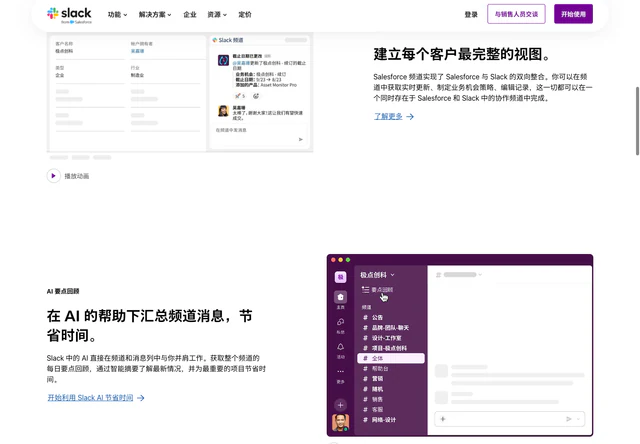Viewport: 640px width, 444px height.
Task: Select the Home icon in Slack sidebar
Action: click(x=340, y=297)
